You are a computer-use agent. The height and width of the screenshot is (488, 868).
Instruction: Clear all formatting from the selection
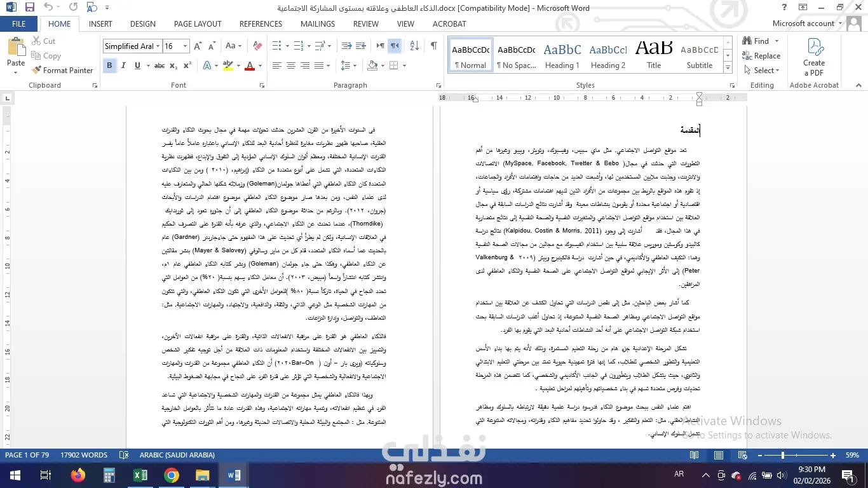point(257,46)
